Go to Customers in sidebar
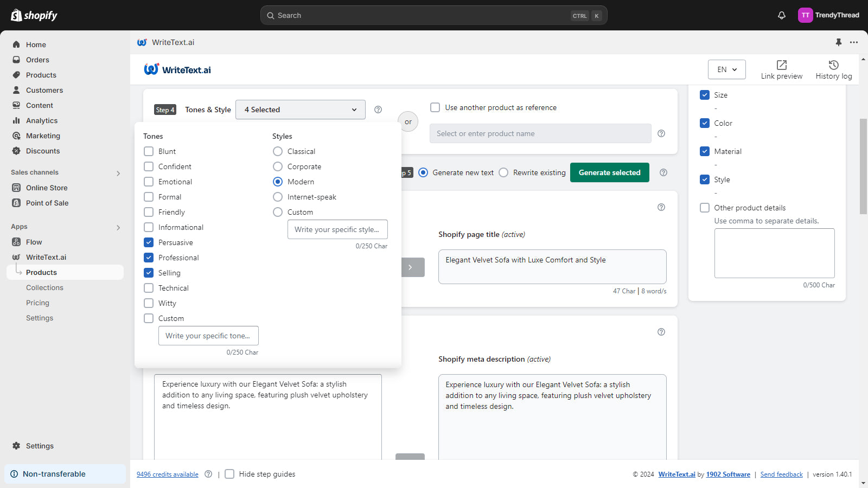Screen dimensions: 868x488 point(44,90)
